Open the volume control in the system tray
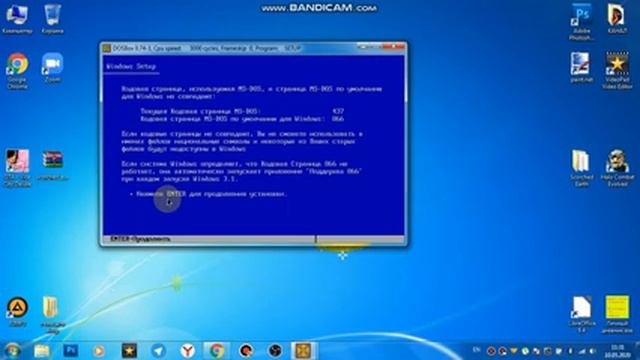This screenshot has height=360, width=640. pyautogui.click(x=593, y=351)
